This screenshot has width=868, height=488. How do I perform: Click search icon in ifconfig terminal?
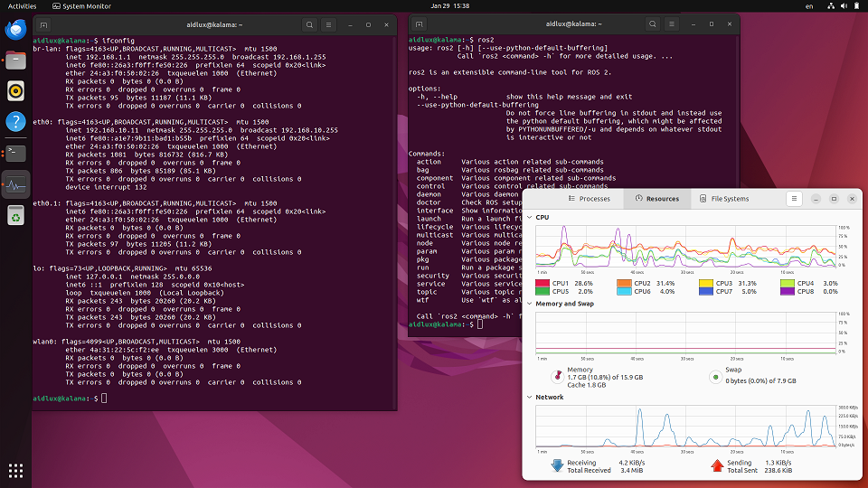(310, 24)
